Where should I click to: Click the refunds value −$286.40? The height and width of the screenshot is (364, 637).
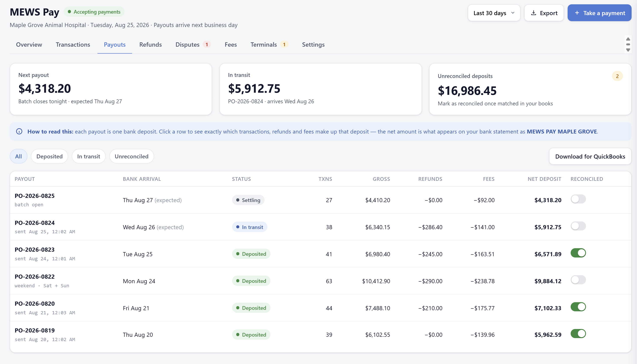coord(430,227)
